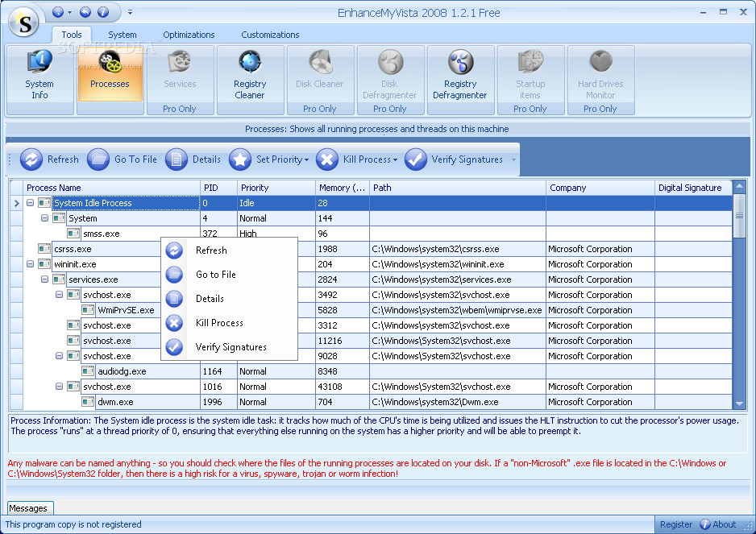Click the globe icon in quick access bar
The height and width of the screenshot is (534, 756).
[x=58, y=12]
